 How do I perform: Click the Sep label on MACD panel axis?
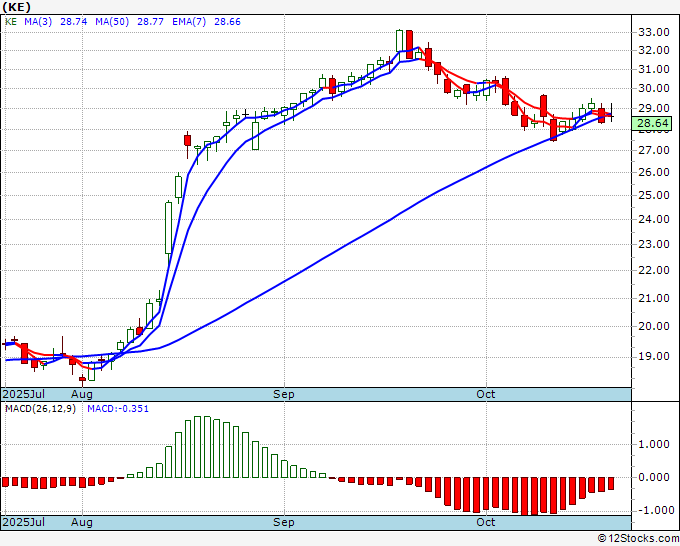coord(284,522)
